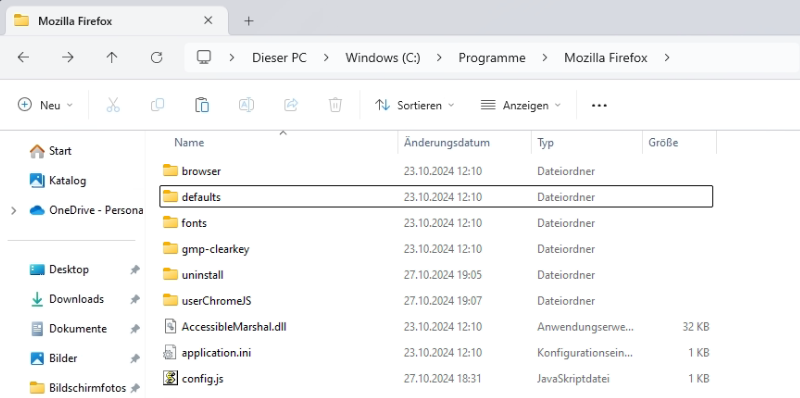The image size is (800, 398).
Task: Click the uninstall folder icon
Action: pyautogui.click(x=170, y=275)
